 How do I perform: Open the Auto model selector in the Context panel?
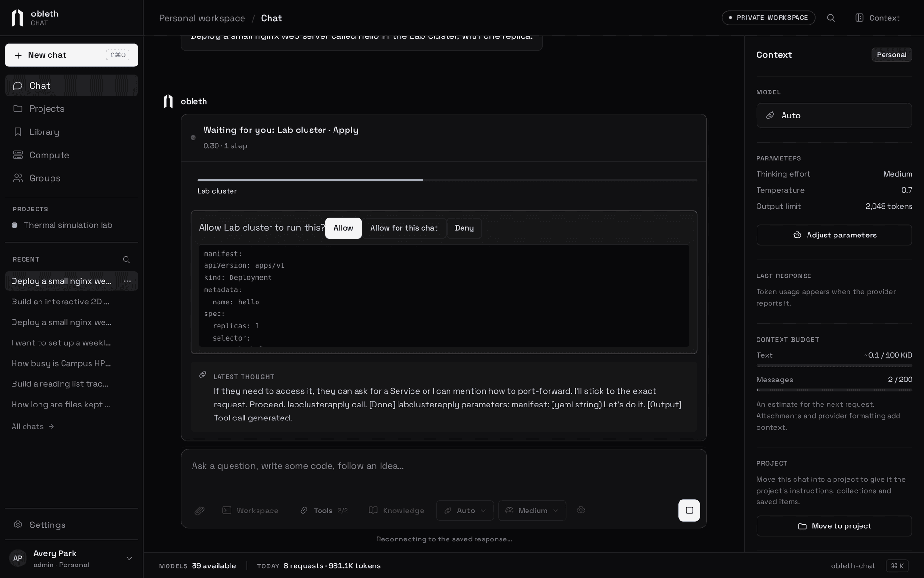pos(834,115)
